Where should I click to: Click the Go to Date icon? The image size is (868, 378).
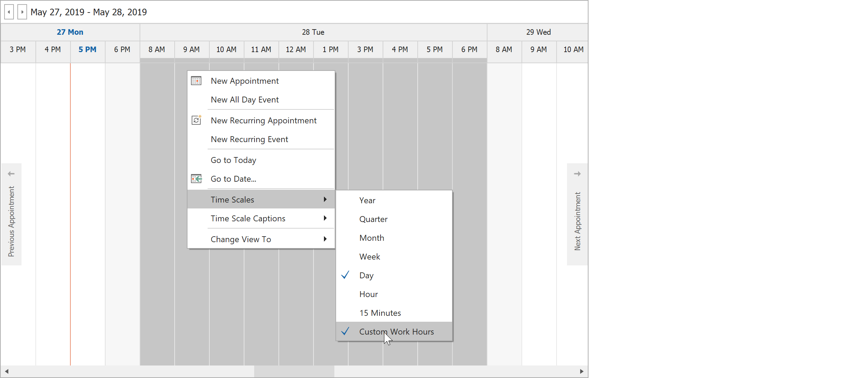(x=197, y=179)
